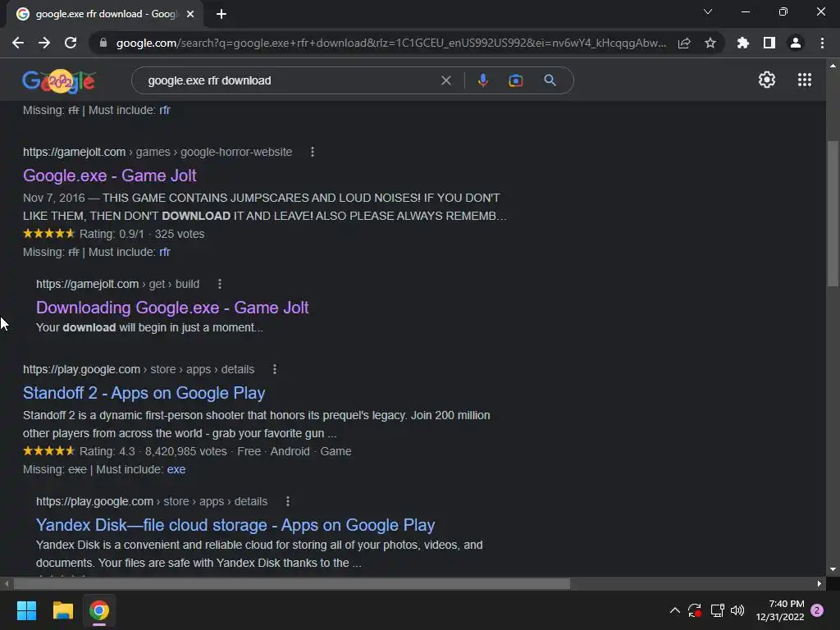Click the address bar URL
Screen dimensions: 840x630
click(x=391, y=43)
